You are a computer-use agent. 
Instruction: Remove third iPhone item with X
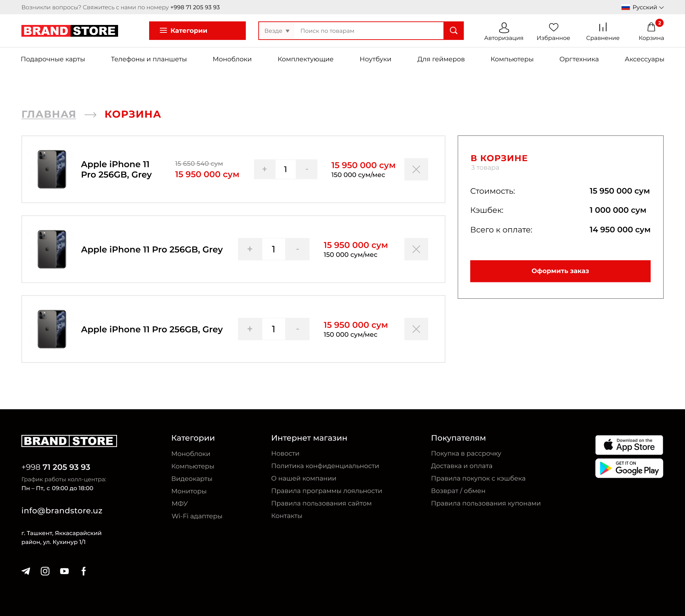(416, 329)
